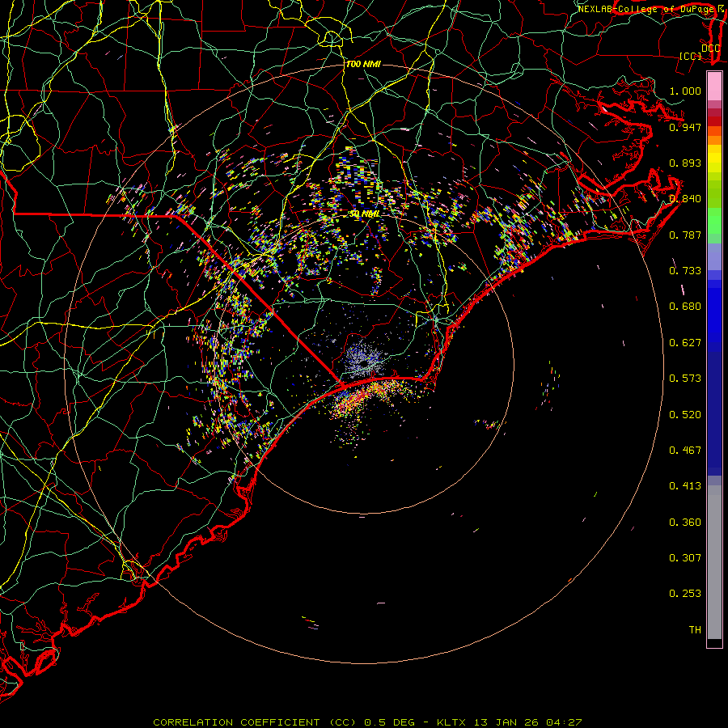
Task: Click the DCC product label
Action: point(710,49)
